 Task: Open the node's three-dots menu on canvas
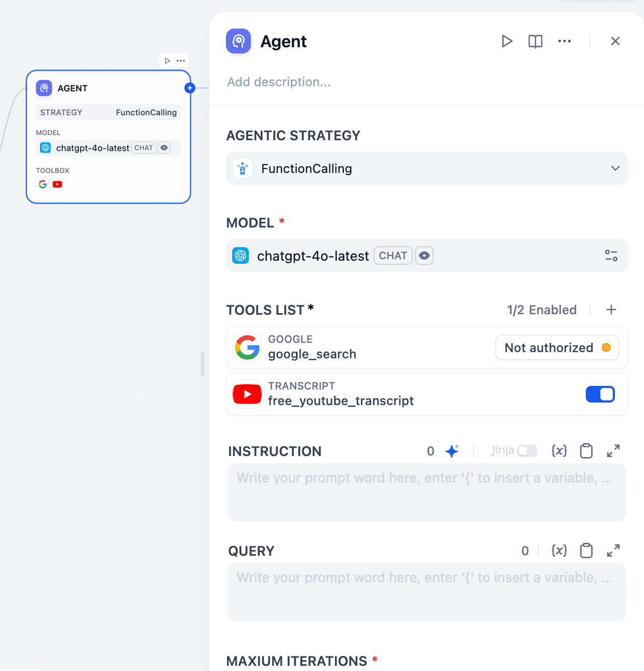[181, 61]
